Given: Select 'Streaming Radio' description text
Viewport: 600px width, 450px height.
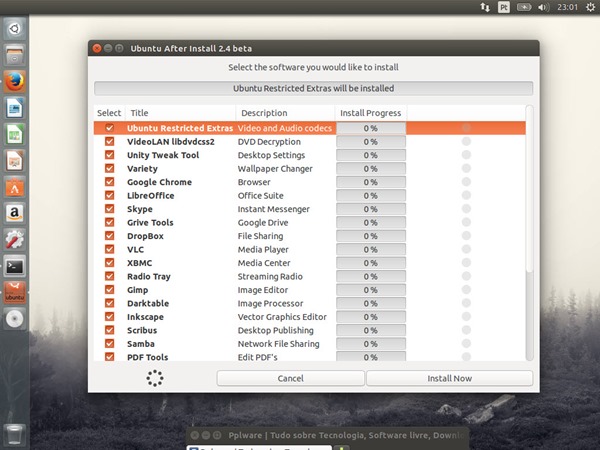Looking at the screenshot, I should pos(270,276).
